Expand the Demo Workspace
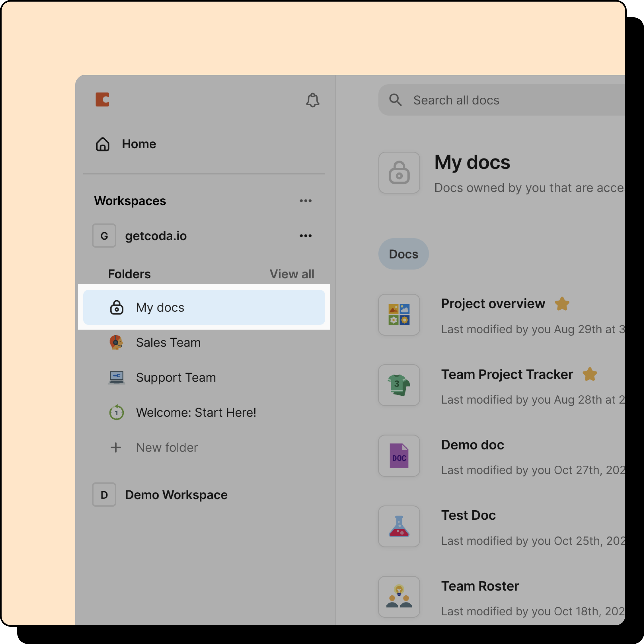The height and width of the screenshot is (644, 644). tap(176, 495)
